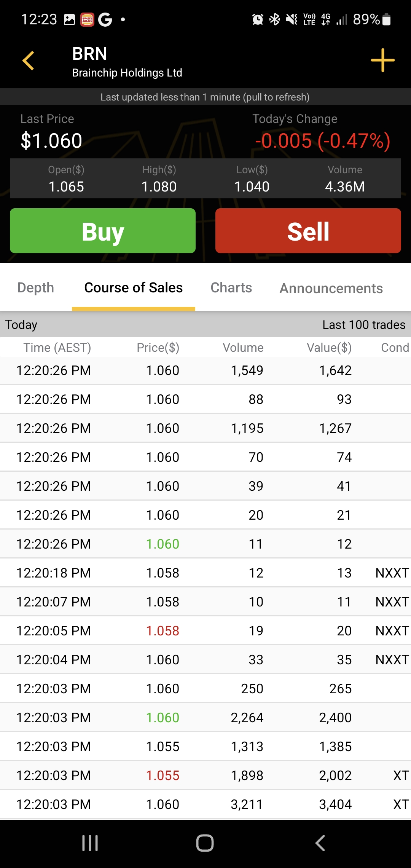411x868 pixels.
Task: Tap Today's Change -0.005 (-0.47%)
Action: coord(322,141)
